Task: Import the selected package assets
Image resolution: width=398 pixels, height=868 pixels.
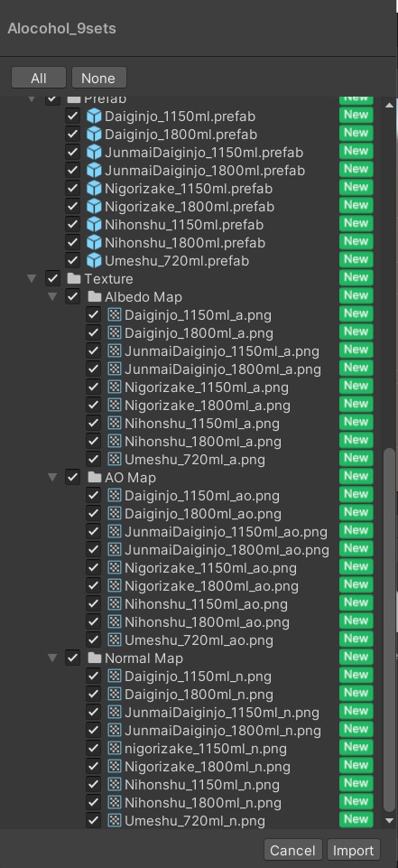Action: click(353, 850)
